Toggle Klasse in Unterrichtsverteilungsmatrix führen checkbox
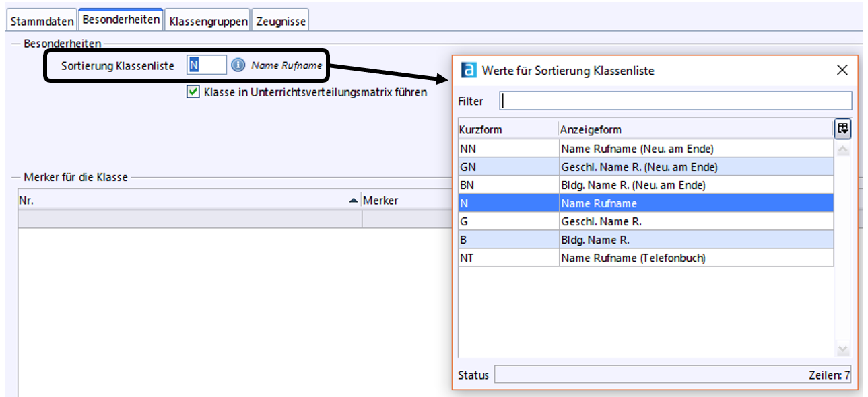Screen dimensions: 868x397 point(193,92)
